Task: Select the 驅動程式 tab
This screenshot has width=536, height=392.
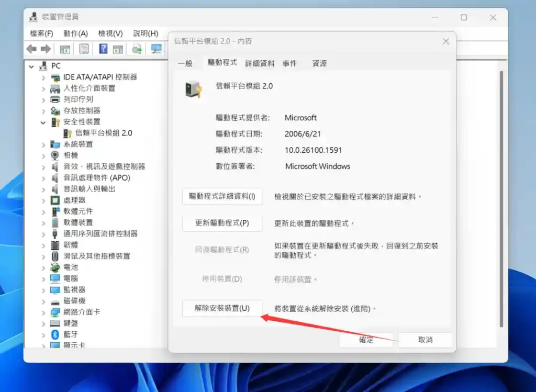Action: pos(222,62)
